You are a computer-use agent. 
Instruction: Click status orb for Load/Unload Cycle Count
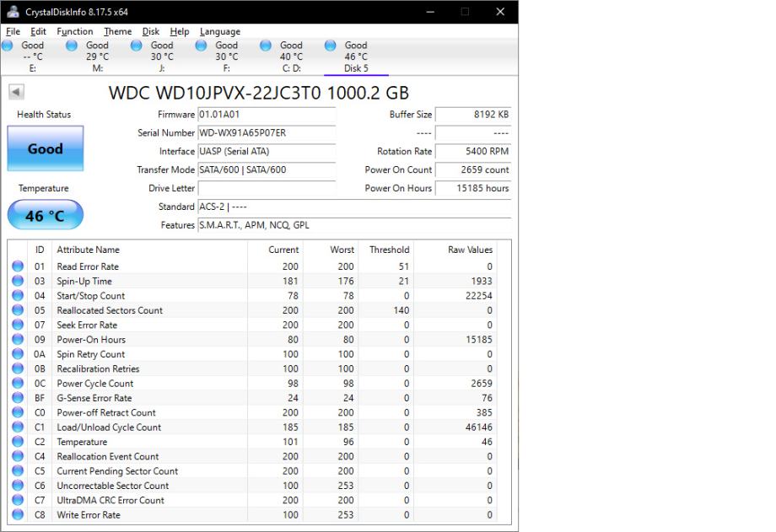(18, 427)
